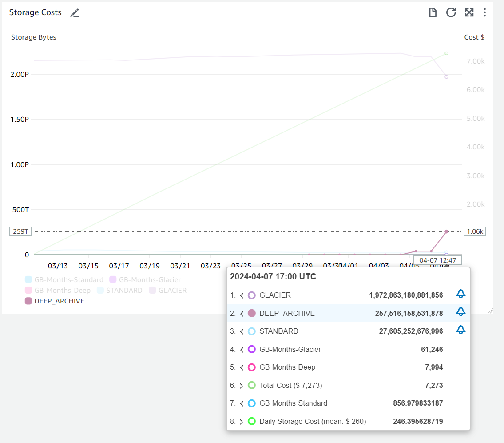504x443 pixels.
Task: Click the DEEP_ARCHIVE filled color circle
Action: point(252,313)
